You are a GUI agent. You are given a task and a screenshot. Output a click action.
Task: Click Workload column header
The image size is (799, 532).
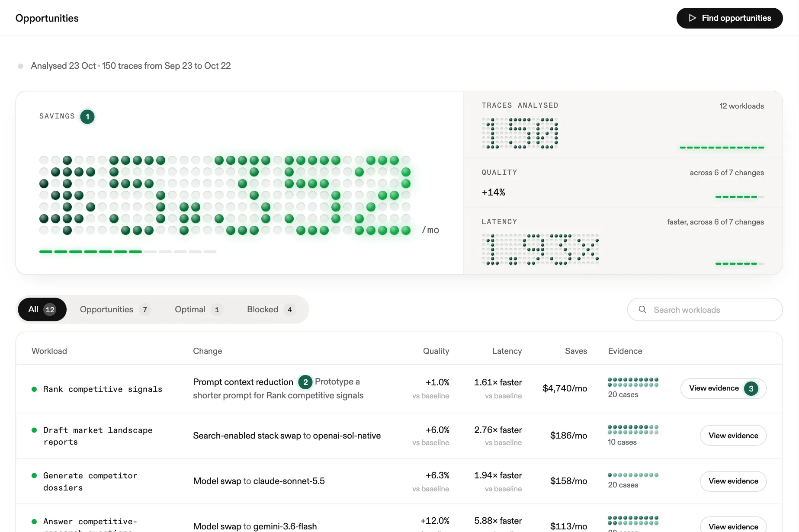(x=49, y=351)
